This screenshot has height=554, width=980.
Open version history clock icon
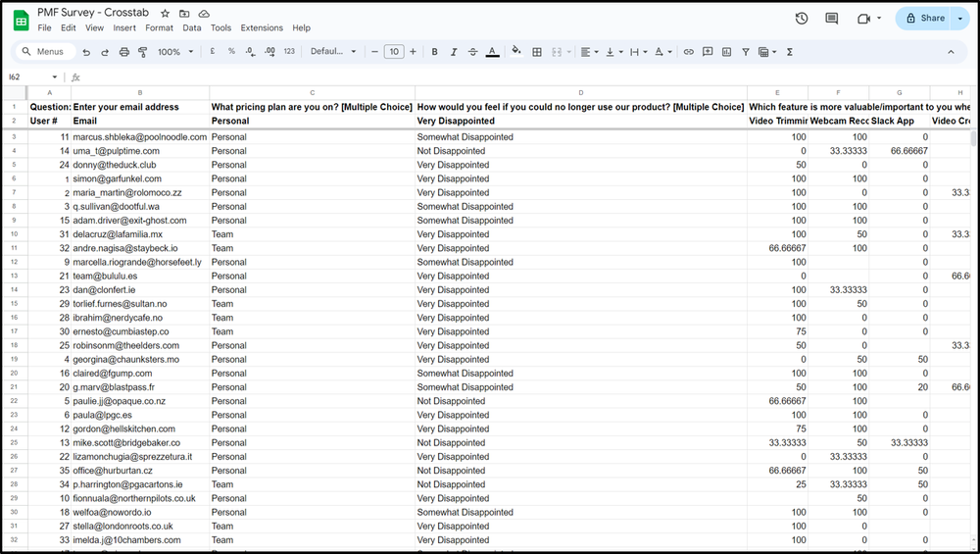pyautogui.click(x=802, y=18)
